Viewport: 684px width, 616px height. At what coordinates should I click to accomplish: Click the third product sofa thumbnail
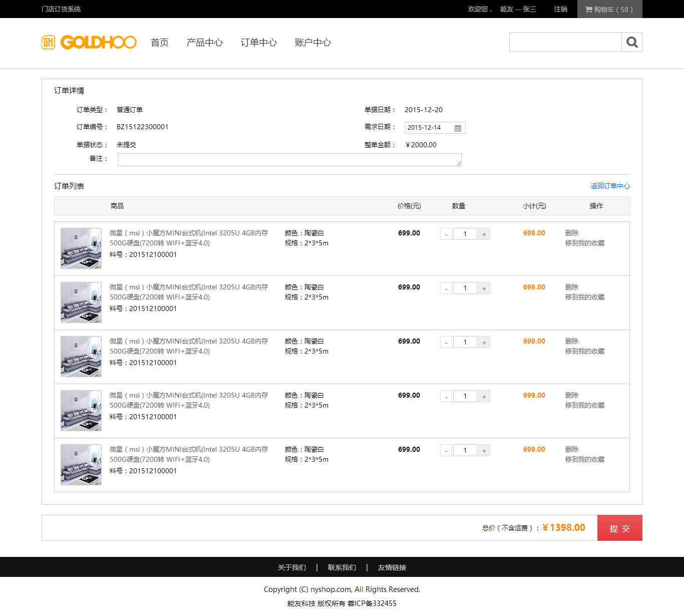point(81,357)
